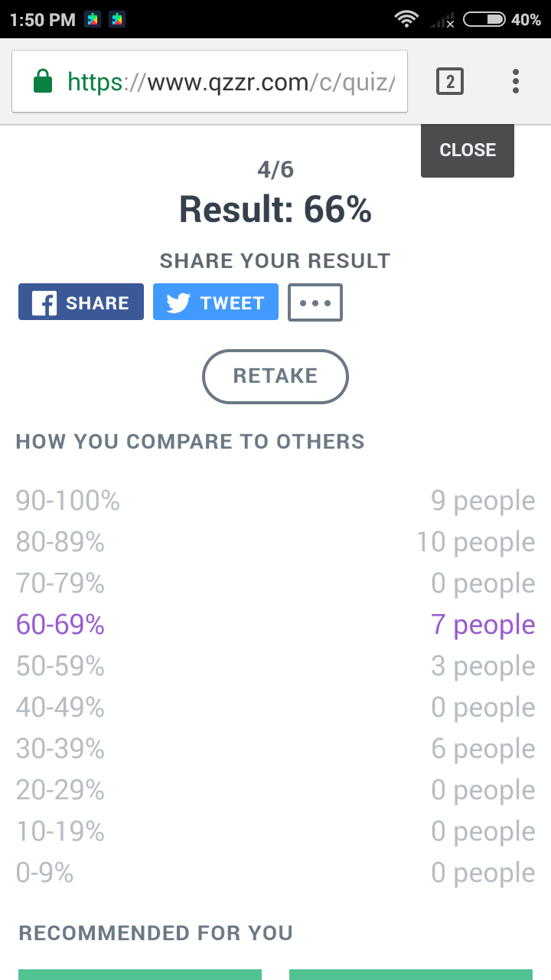
Task: Tweet your quiz result
Action: click(x=216, y=302)
